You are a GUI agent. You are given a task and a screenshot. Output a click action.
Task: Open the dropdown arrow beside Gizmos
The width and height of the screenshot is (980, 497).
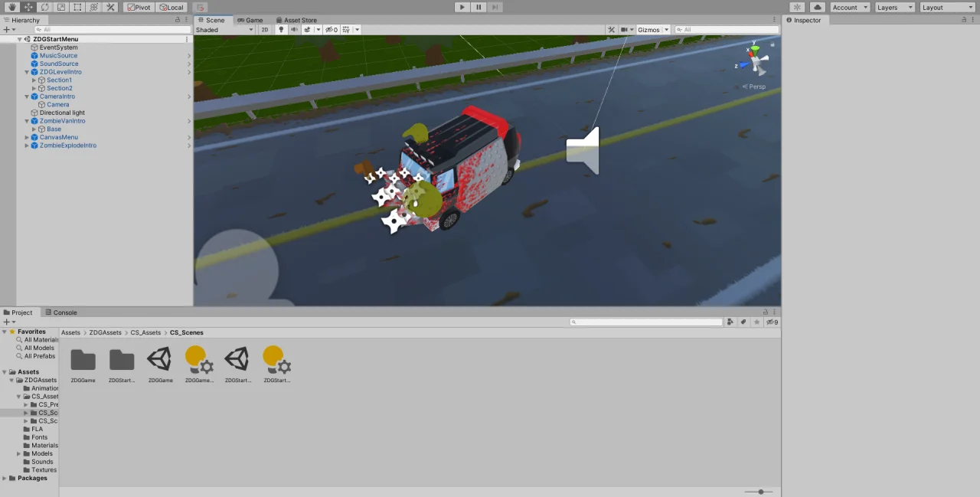coord(666,30)
